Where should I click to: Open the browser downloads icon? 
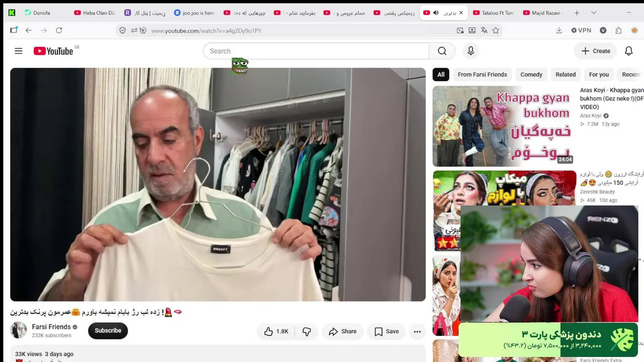pyautogui.click(x=559, y=31)
